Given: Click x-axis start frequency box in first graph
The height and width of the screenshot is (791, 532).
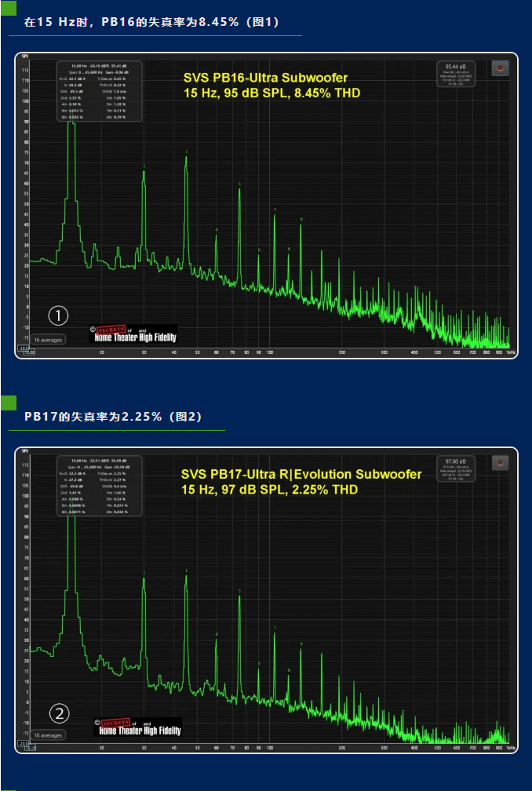Looking at the screenshot, I should click(x=27, y=352).
